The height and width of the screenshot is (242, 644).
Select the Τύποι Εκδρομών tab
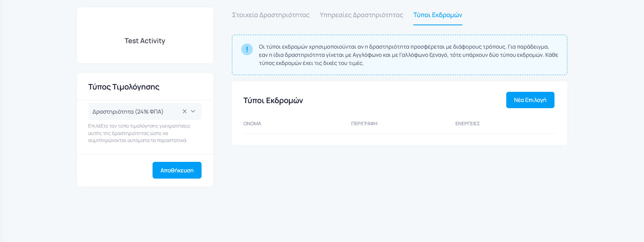(437, 15)
